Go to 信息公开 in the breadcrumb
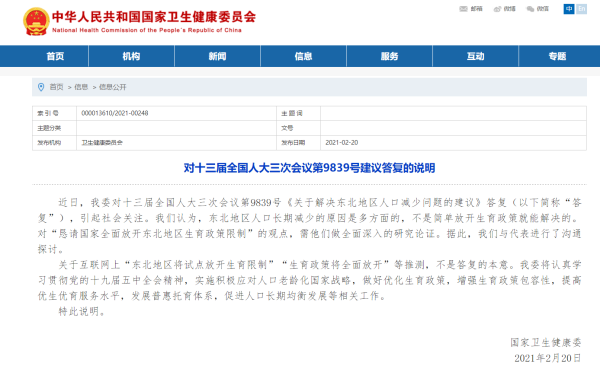600x375 pixels. click(112, 87)
